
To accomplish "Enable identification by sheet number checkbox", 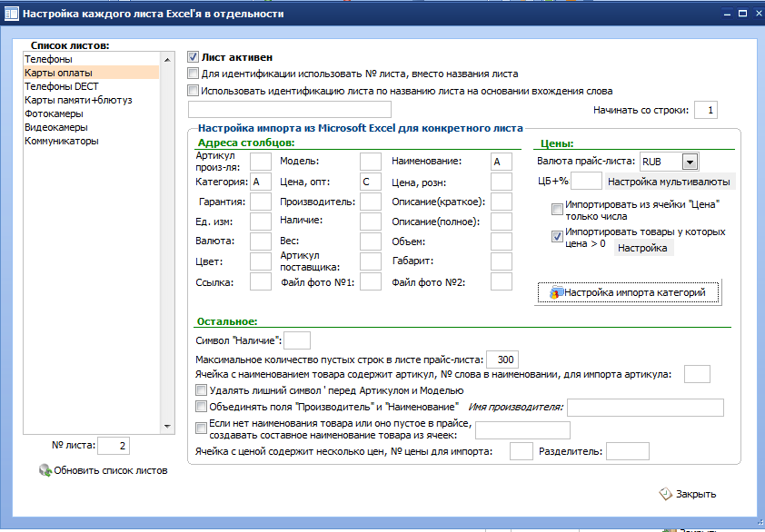I will (194, 74).
